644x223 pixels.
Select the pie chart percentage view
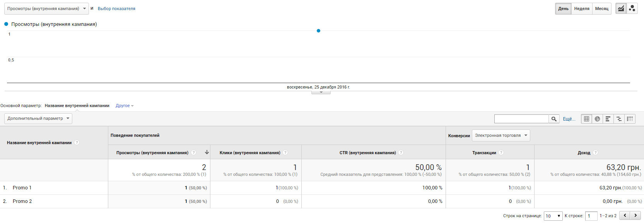tap(597, 119)
